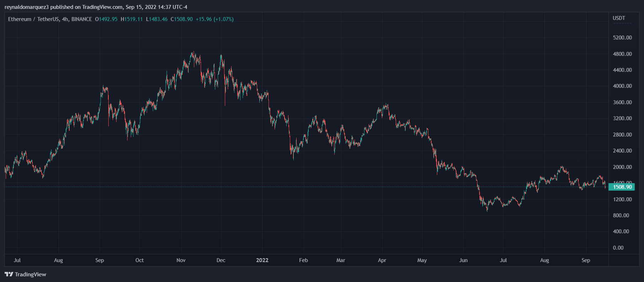Click the 0.00 price axis label

[x=618, y=248]
